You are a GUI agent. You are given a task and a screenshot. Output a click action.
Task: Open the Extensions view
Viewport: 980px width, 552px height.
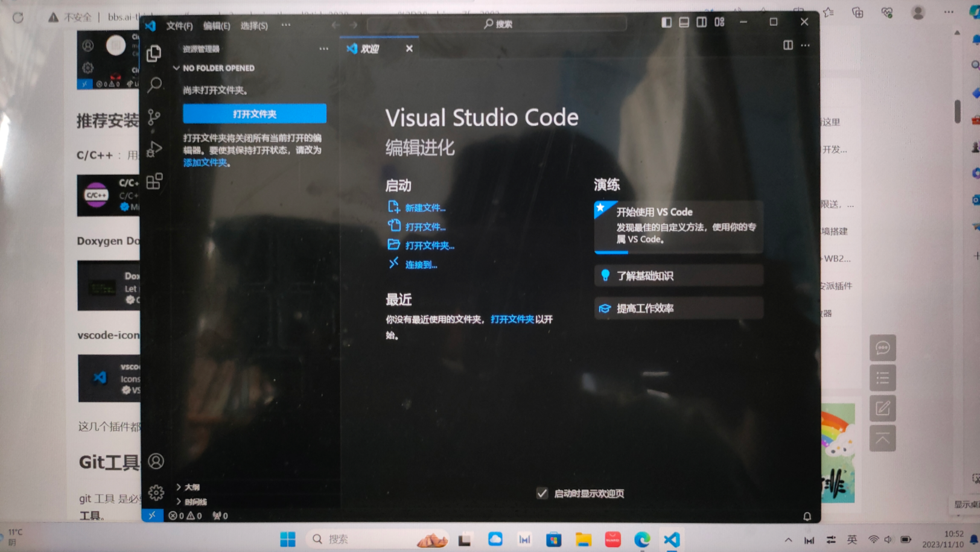154,181
